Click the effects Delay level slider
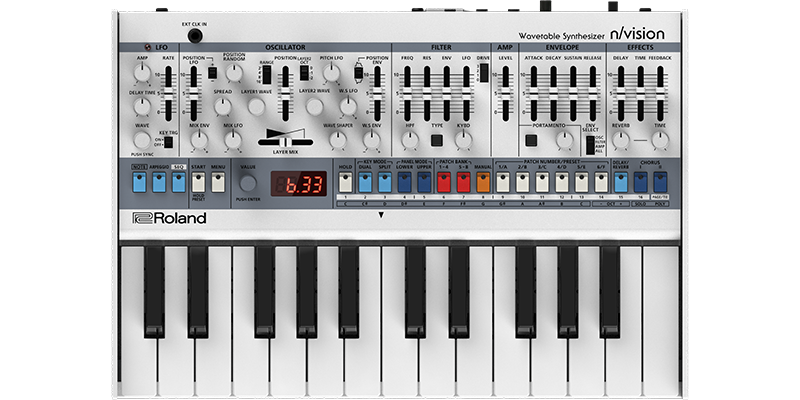This screenshot has width=800, height=400. coord(621,93)
